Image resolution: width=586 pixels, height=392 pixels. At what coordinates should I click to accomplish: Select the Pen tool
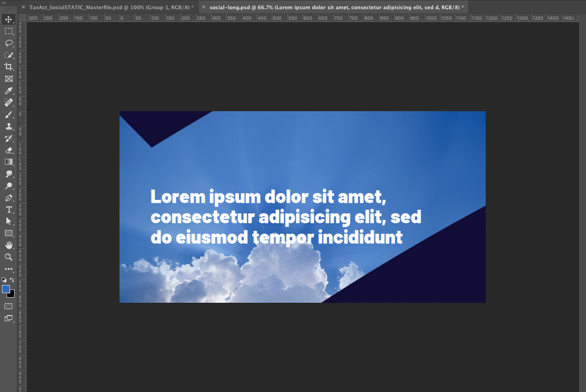[9, 198]
